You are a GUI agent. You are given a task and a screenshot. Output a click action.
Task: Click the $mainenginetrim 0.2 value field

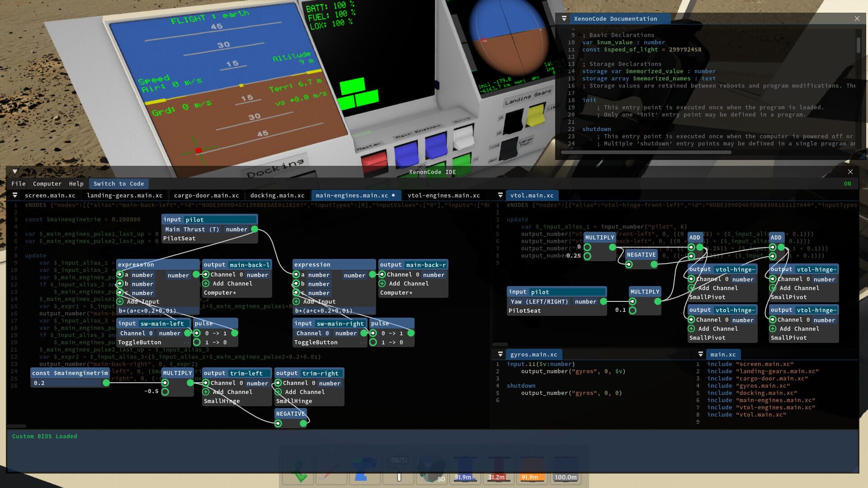(x=67, y=383)
